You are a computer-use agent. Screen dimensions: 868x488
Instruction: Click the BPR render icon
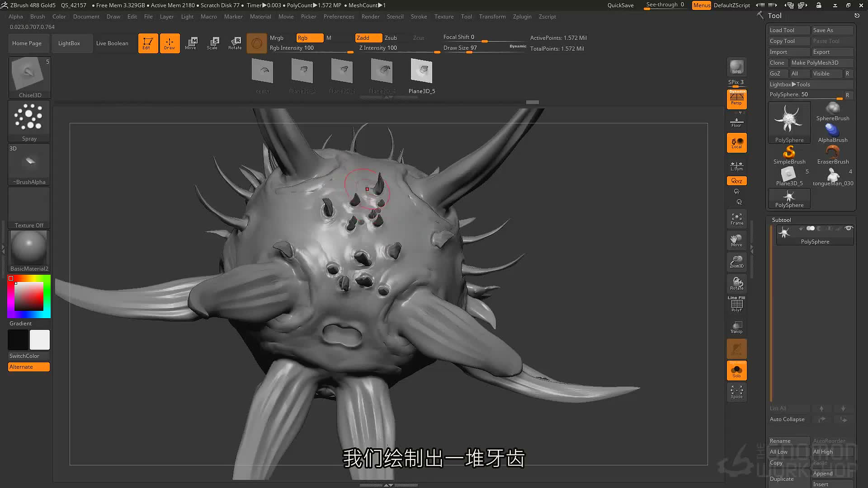(736, 67)
